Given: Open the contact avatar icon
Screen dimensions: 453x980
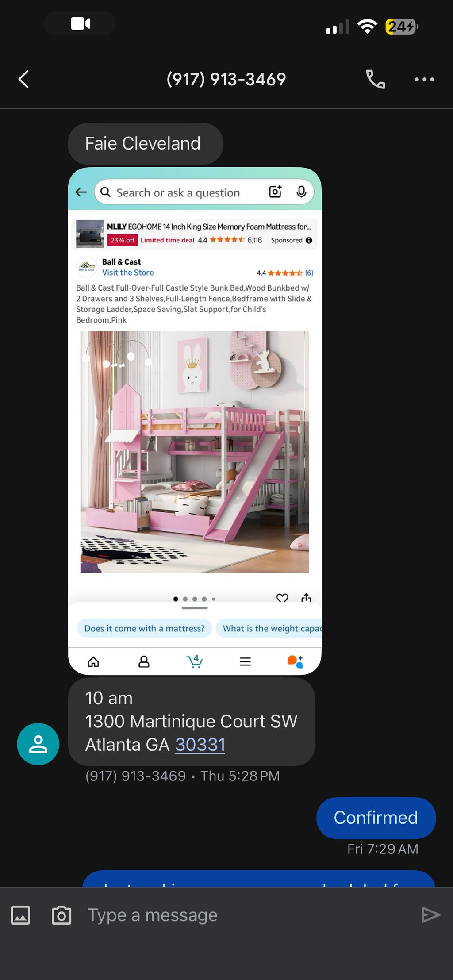Looking at the screenshot, I should [x=38, y=744].
